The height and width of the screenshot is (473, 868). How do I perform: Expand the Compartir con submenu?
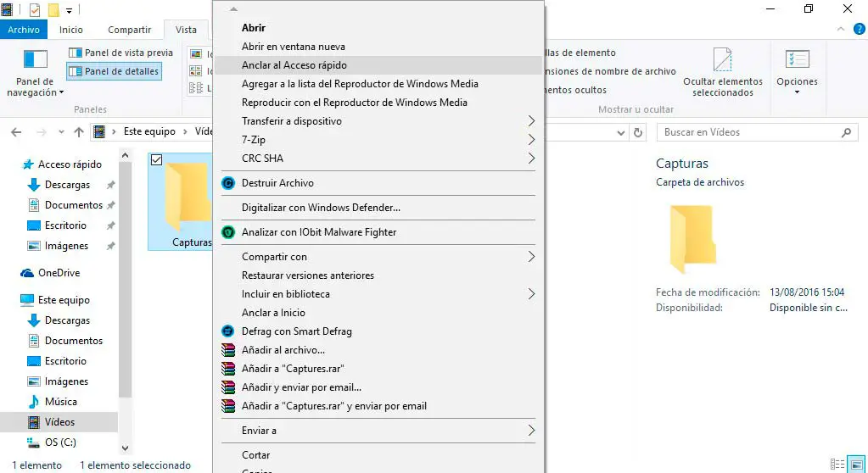click(x=531, y=257)
